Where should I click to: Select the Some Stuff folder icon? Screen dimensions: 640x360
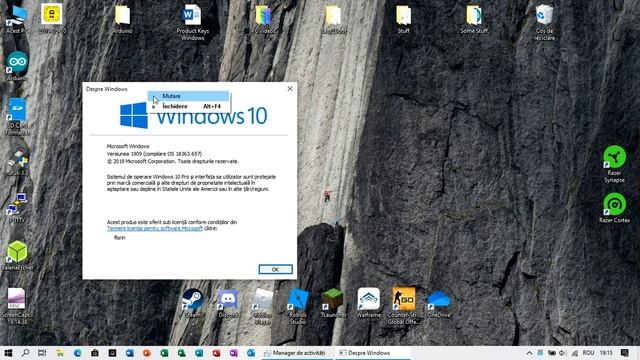click(474, 19)
